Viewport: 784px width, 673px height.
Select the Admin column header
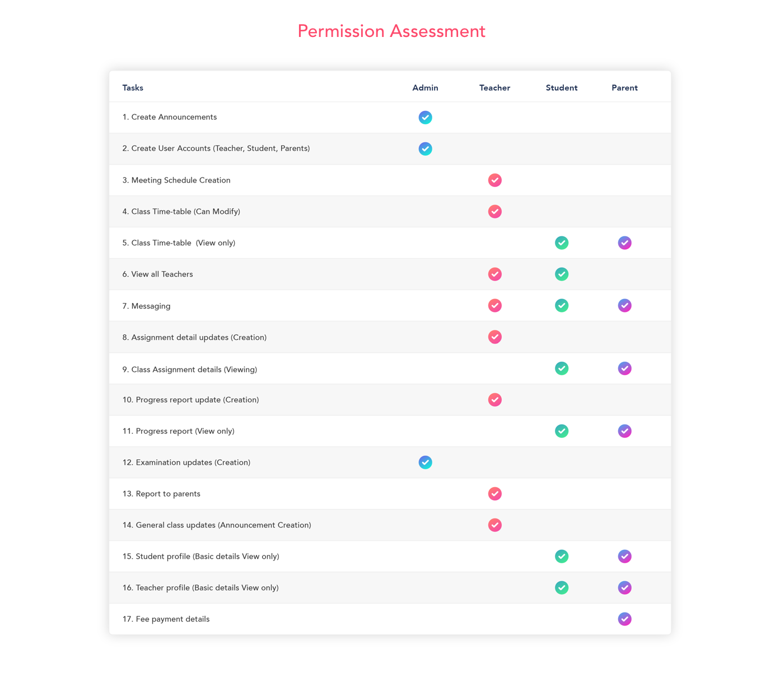426,88
